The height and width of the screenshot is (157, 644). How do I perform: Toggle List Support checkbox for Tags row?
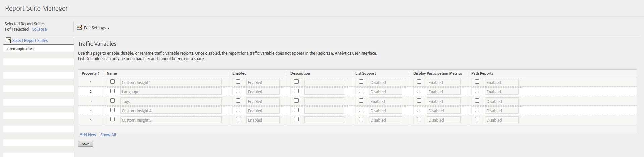point(361,101)
